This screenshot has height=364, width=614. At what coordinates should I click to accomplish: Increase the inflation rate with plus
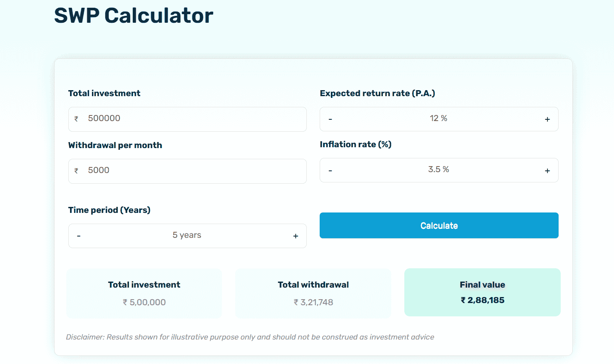click(547, 170)
